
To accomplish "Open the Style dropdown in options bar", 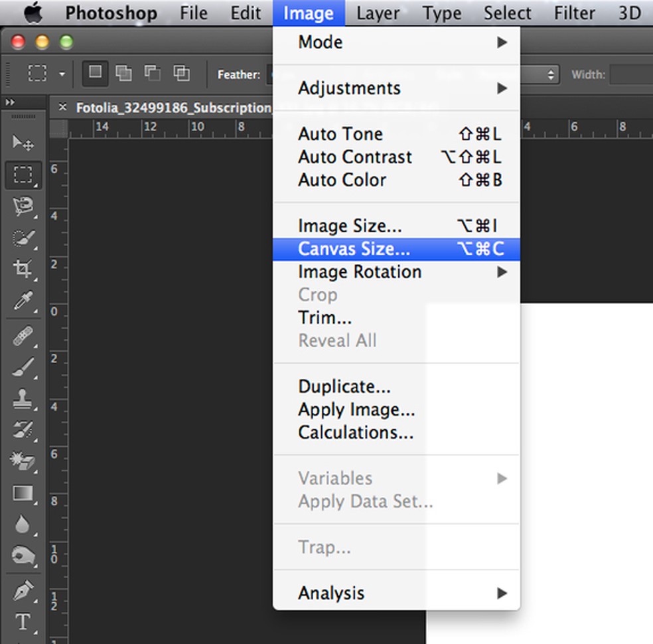I will (540, 74).
